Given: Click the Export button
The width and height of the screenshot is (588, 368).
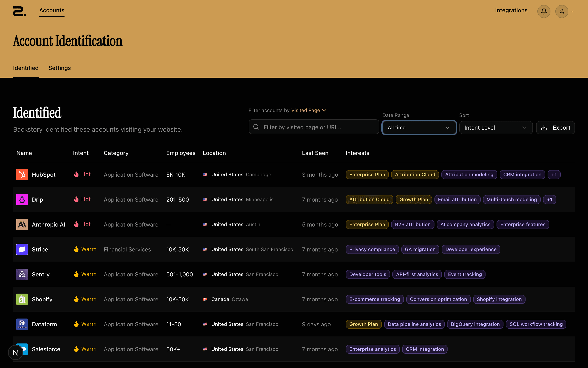Looking at the screenshot, I should (x=556, y=128).
